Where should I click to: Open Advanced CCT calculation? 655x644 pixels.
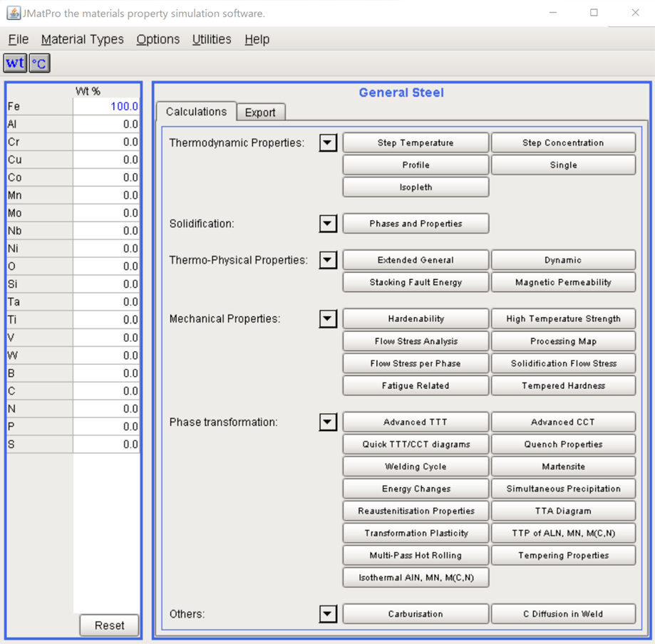(563, 422)
